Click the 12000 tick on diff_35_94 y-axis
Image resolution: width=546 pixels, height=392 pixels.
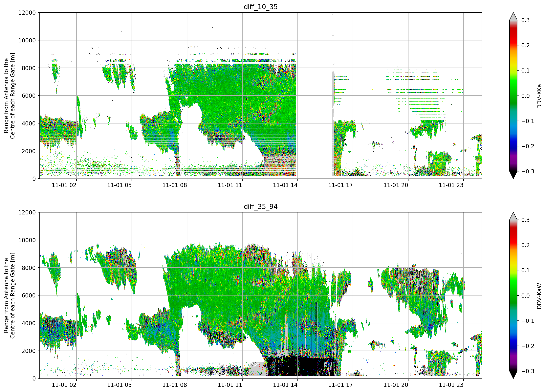tap(27, 212)
